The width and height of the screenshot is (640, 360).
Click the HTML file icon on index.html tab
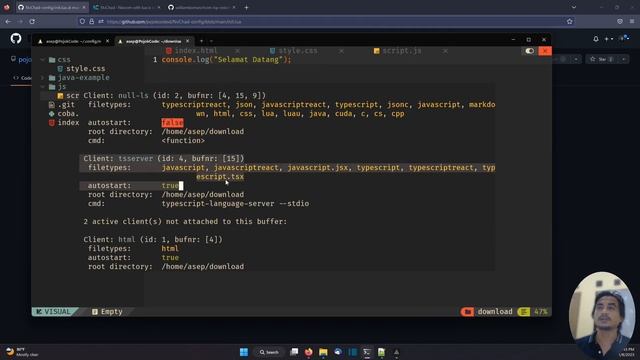pyautogui.click(x=169, y=51)
